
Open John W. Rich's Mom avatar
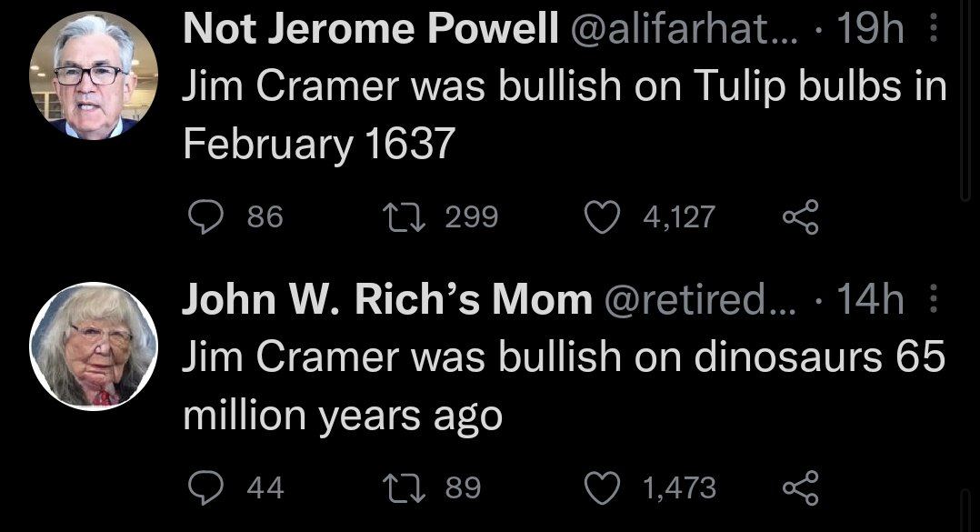[x=94, y=346]
